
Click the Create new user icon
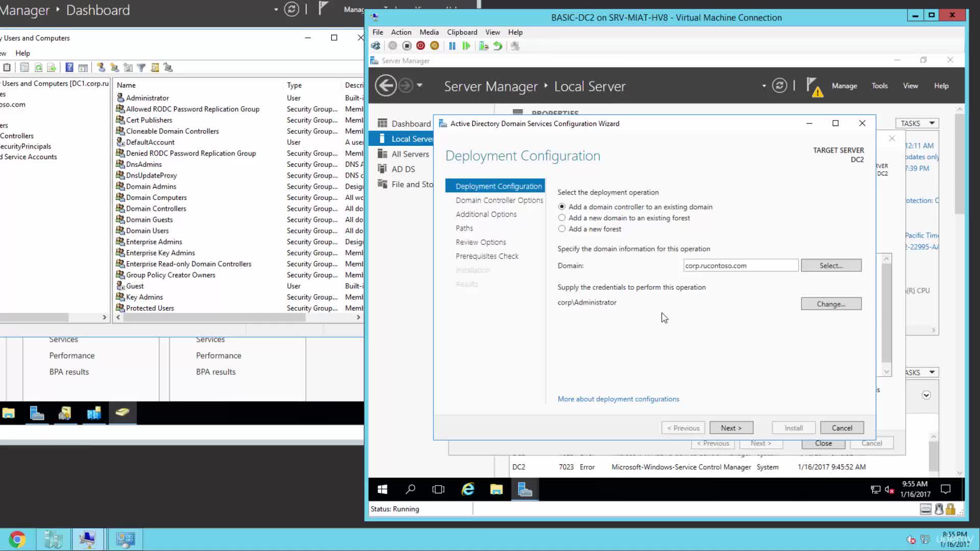101,67
